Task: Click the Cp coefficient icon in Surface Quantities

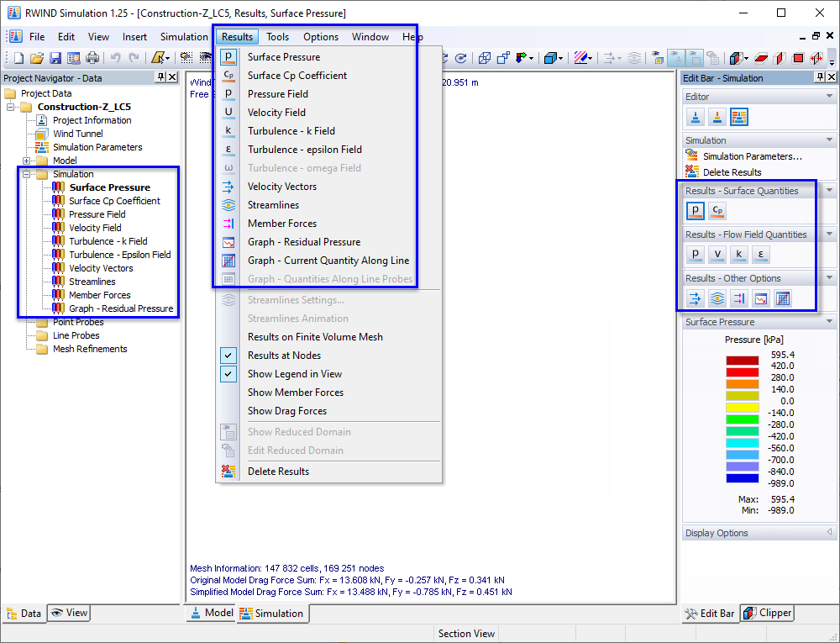Action: coord(717,211)
